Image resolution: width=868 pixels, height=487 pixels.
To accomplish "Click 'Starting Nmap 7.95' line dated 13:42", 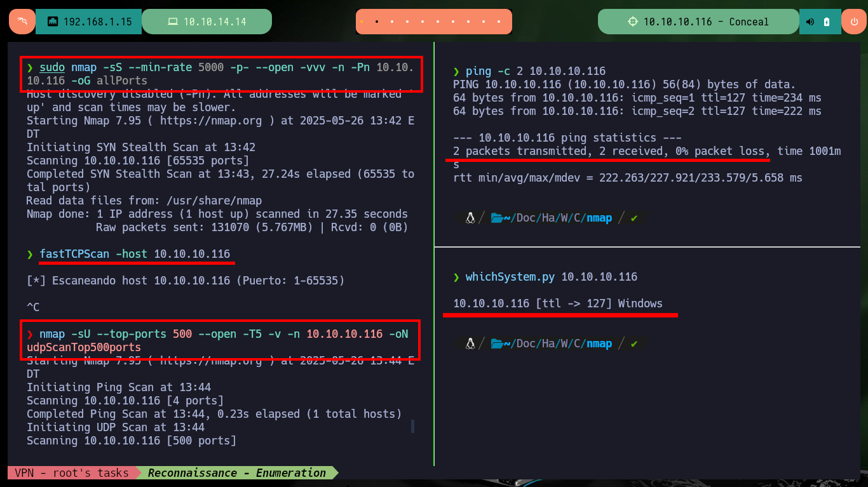I will point(220,127).
